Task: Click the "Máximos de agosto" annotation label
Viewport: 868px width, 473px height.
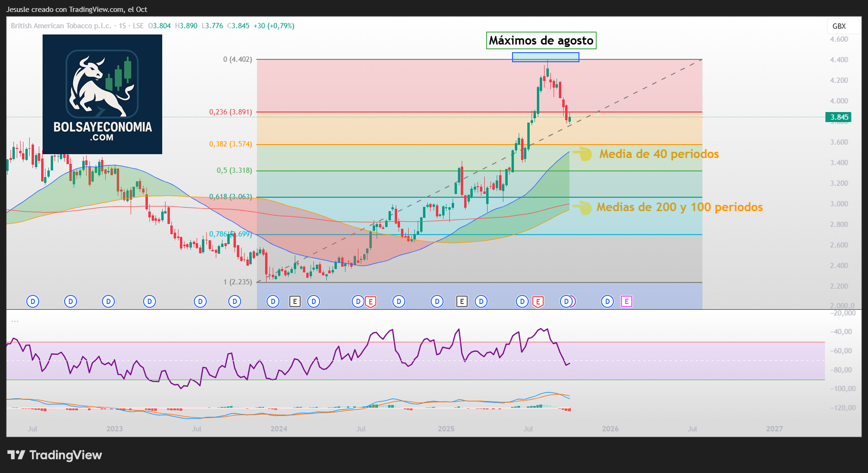Action: pos(540,41)
